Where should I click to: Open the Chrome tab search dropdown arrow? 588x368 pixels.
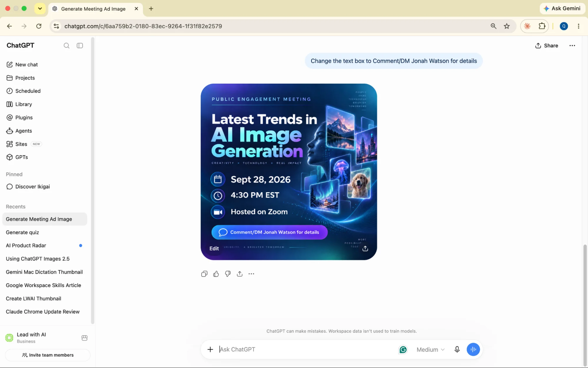pyautogui.click(x=40, y=9)
